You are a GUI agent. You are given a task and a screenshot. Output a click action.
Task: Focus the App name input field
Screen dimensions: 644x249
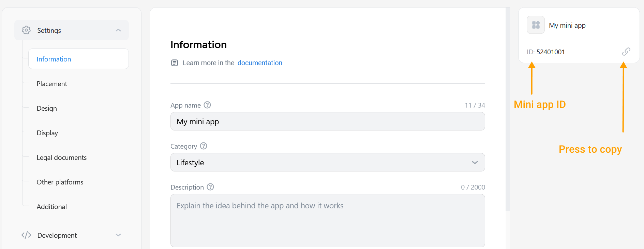[x=328, y=121]
